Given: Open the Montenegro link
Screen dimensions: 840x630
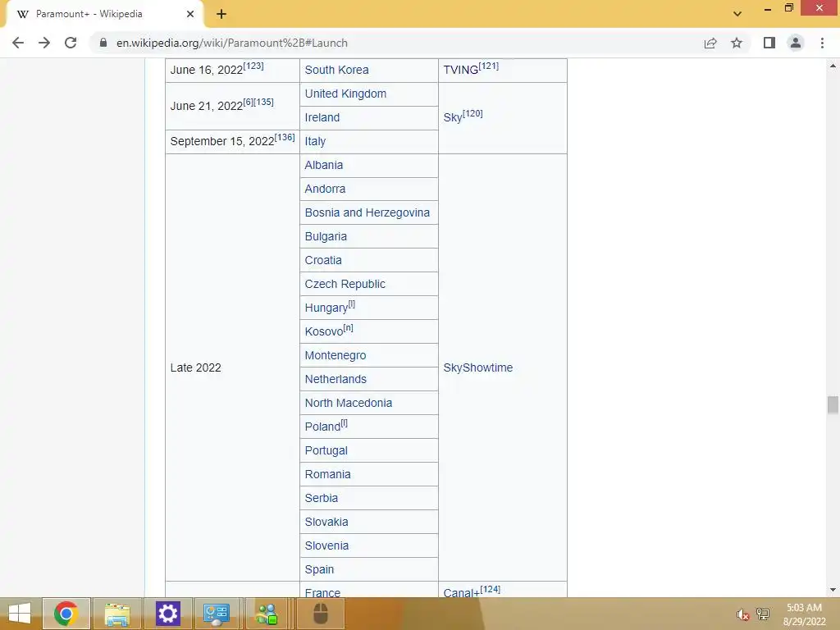Looking at the screenshot, I should (x=336, y=355).
